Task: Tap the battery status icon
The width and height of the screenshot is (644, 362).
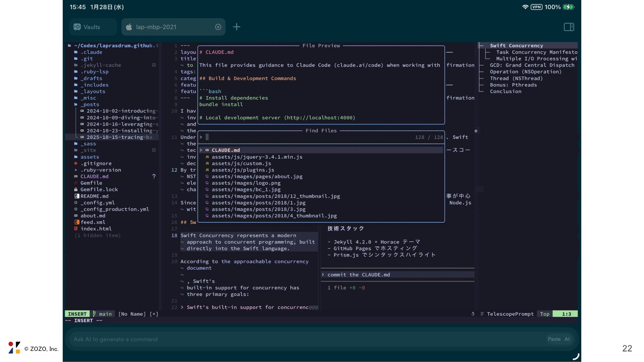Action: [x=568, y=7]
